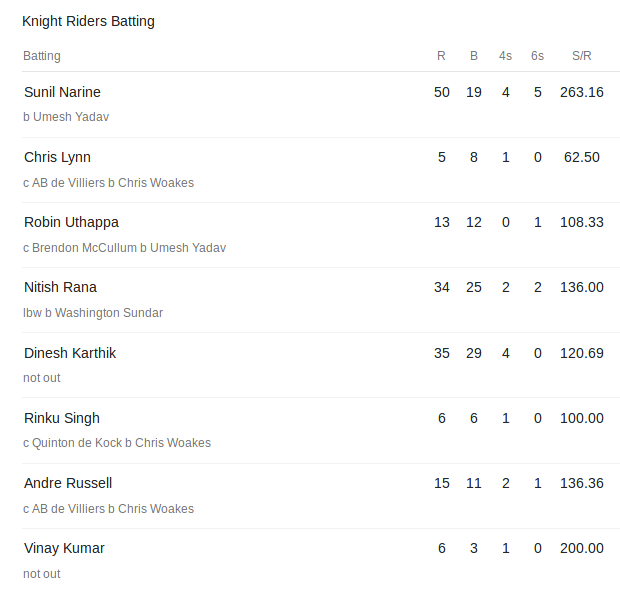
Task: Click the Knight Riders Batting heading
Action: 88,21
